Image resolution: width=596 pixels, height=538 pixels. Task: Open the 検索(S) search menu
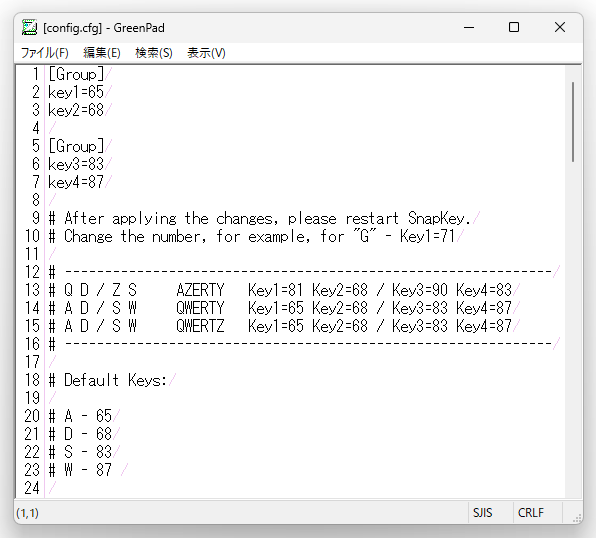click(154, 53)
